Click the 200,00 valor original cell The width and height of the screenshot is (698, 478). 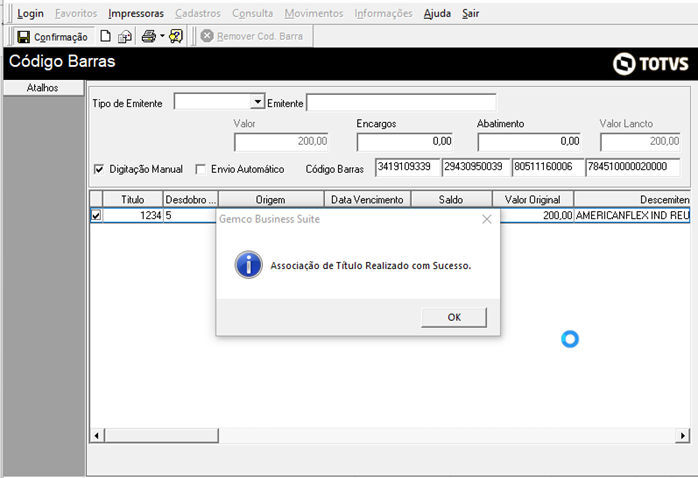coord(536,215)
